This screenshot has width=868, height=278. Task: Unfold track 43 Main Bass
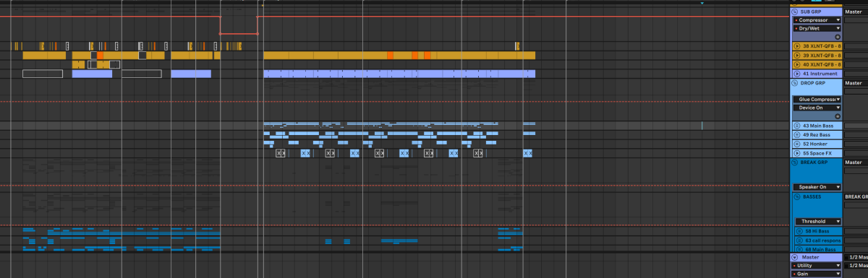tap(797, 126)
